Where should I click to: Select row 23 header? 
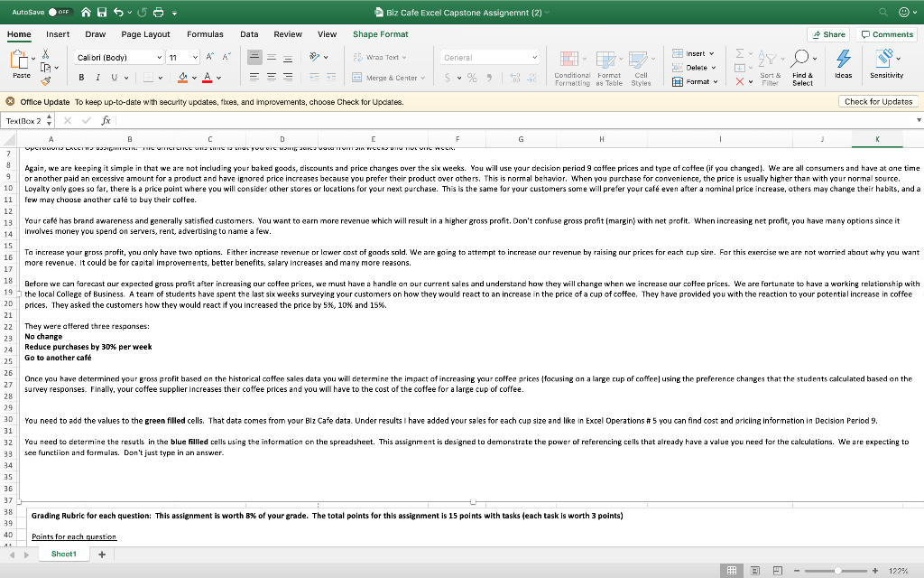tap(8, 339)
